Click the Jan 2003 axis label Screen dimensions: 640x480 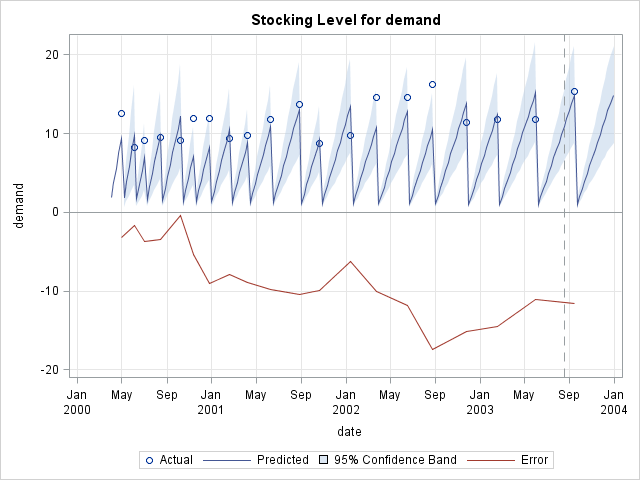pyautogui.click(x=480, y=402)
